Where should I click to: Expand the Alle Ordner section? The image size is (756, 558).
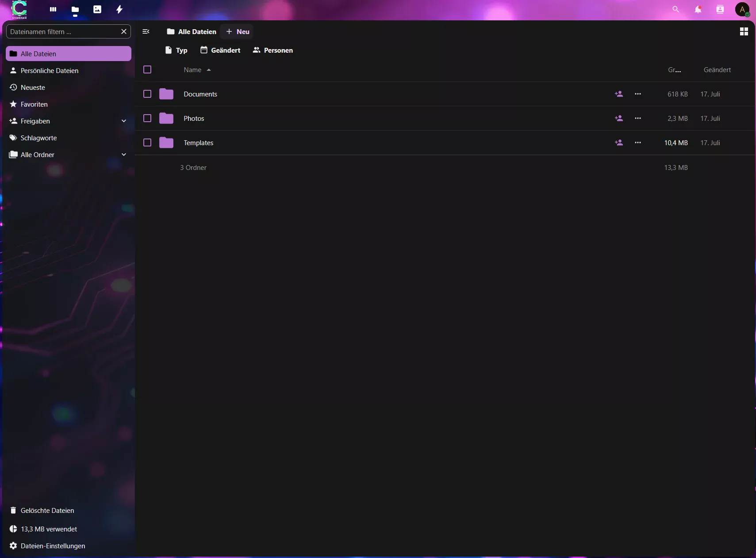(123, 154)
